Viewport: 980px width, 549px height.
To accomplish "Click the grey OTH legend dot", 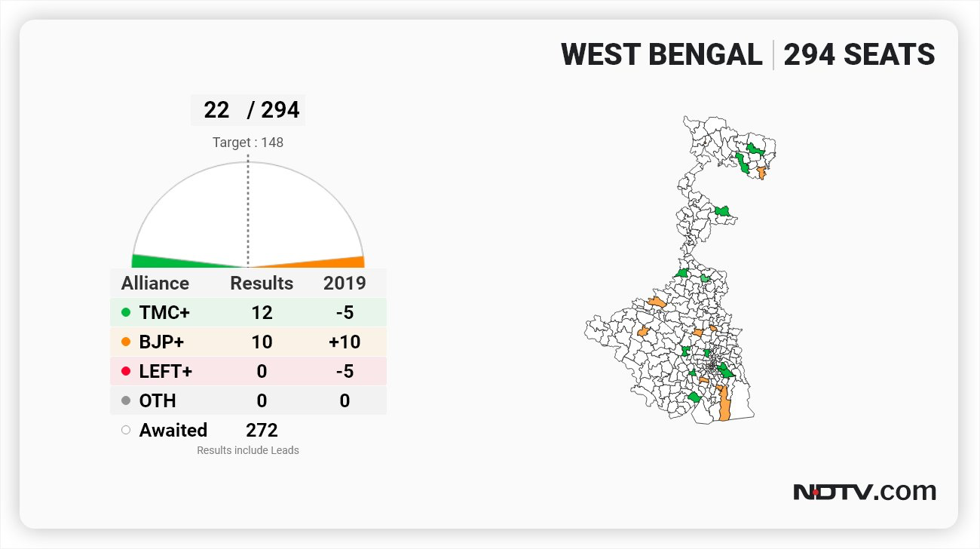I will tap(126, 400).
